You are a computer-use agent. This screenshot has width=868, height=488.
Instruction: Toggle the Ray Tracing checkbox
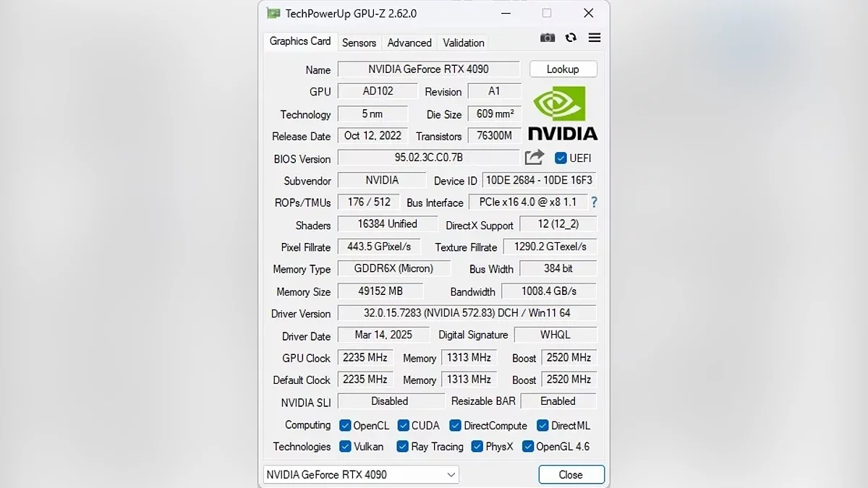[403, 446]
